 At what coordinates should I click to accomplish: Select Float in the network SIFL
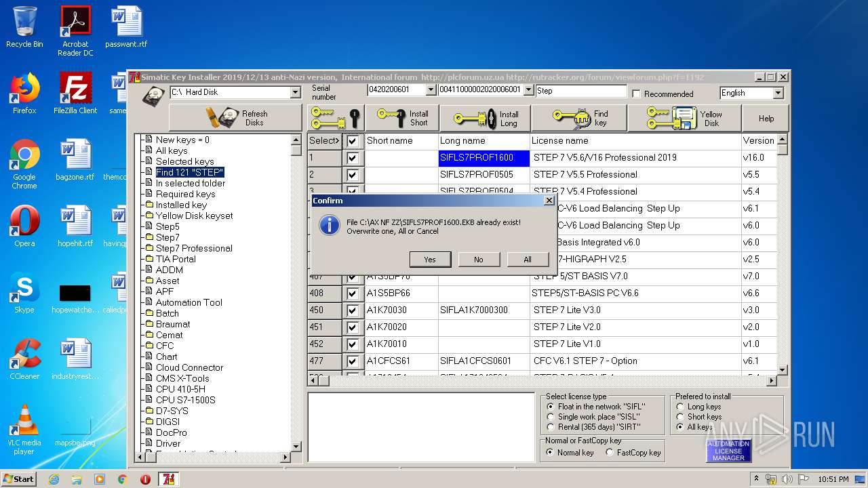tap(551, 407)
